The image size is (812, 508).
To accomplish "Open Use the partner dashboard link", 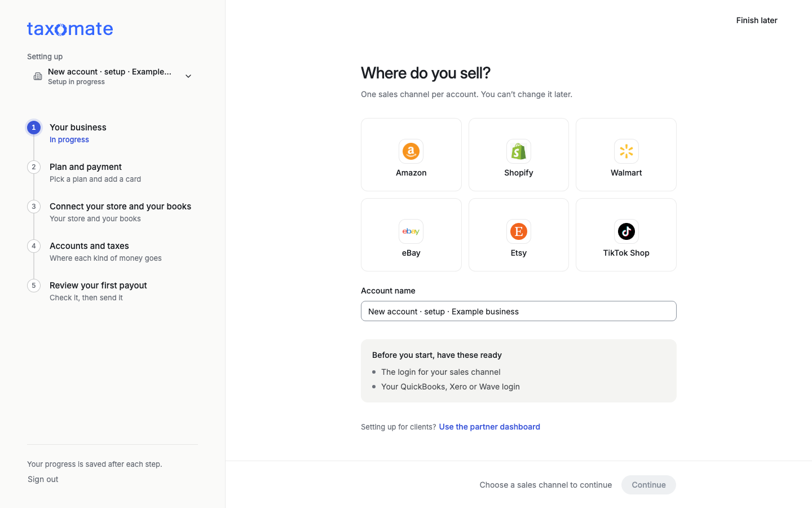I will [x=489, y=427].
